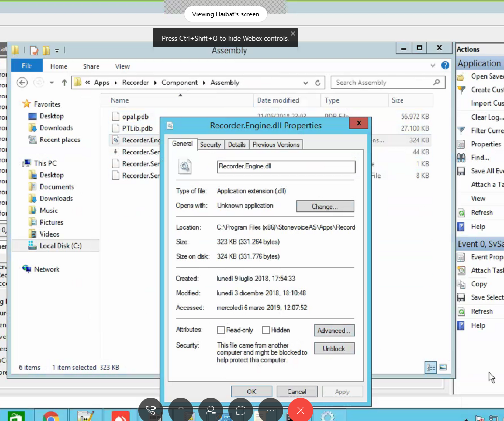Open the Webex participants panel icon
Screen dimensions: 504x421
pyautogui.click(x=211, y=410)
